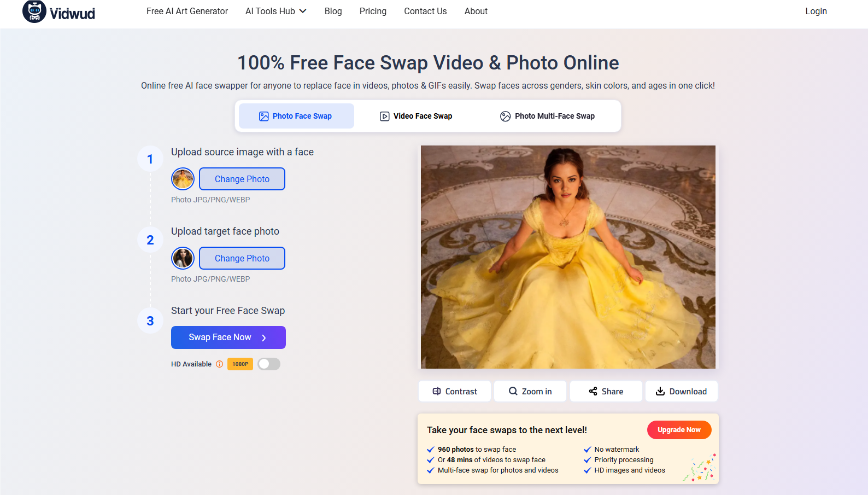Click the Swap Face Now button

click(228, 337)
